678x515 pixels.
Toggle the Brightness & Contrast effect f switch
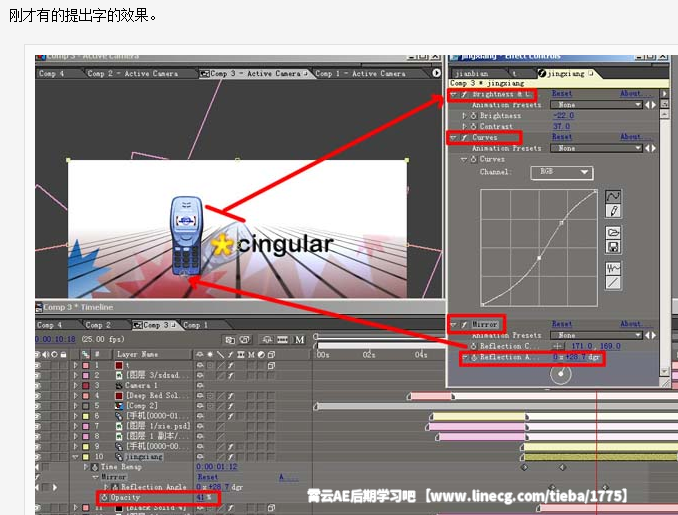(464, 94)
